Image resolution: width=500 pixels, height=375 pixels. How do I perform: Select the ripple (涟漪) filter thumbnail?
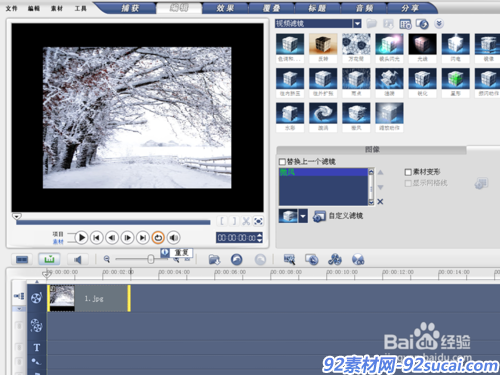click(389, 79)
